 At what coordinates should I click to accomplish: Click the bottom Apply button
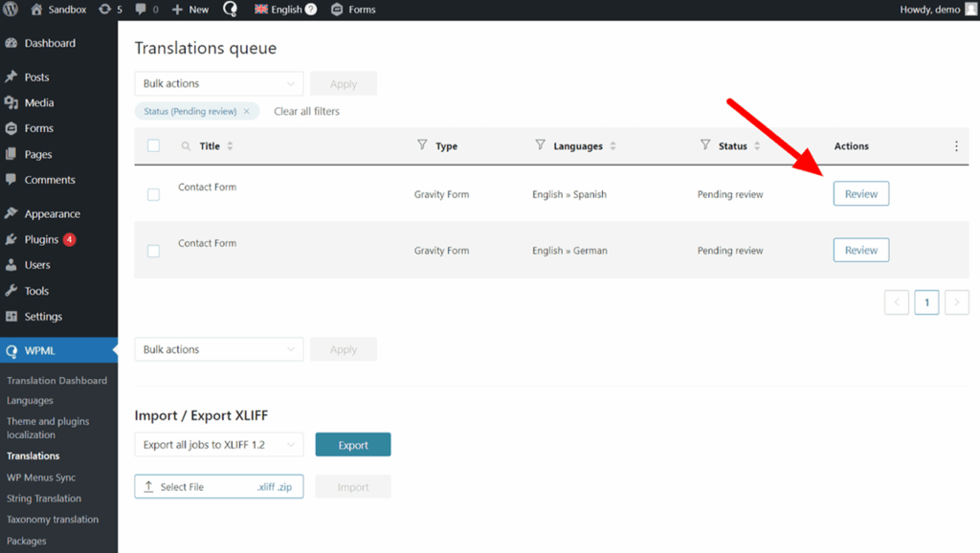tap(344, 349)
